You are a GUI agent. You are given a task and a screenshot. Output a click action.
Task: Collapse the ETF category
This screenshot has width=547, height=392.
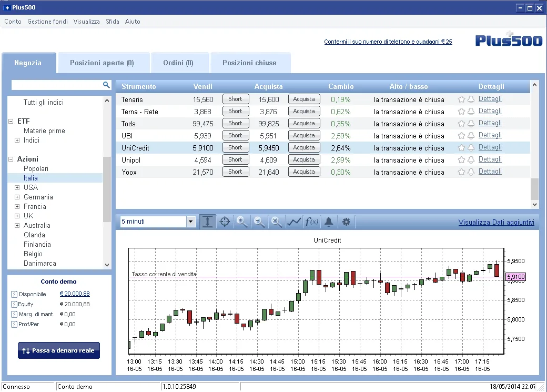(11, 121)
